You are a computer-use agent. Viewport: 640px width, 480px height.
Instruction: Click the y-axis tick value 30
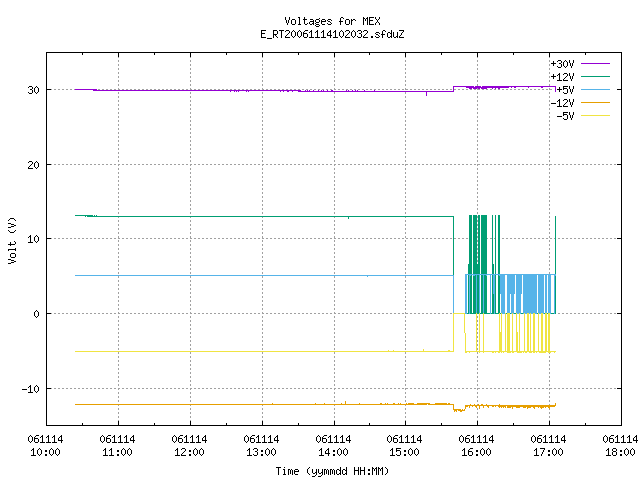[x=33, y=90]
